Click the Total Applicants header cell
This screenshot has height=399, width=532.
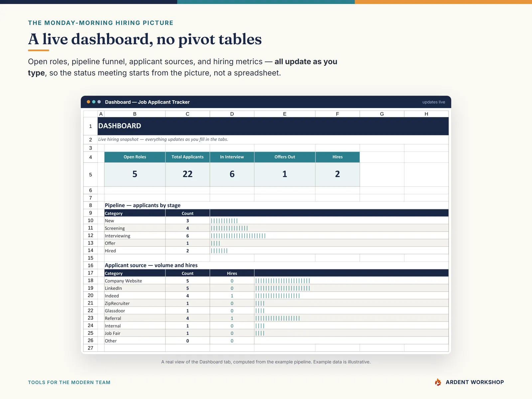point(188,157)
